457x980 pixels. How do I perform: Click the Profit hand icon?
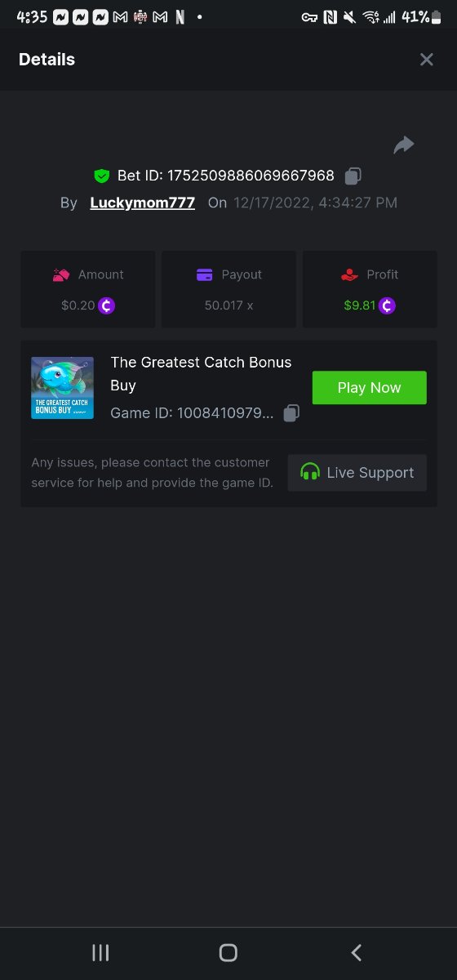(350, 274)
